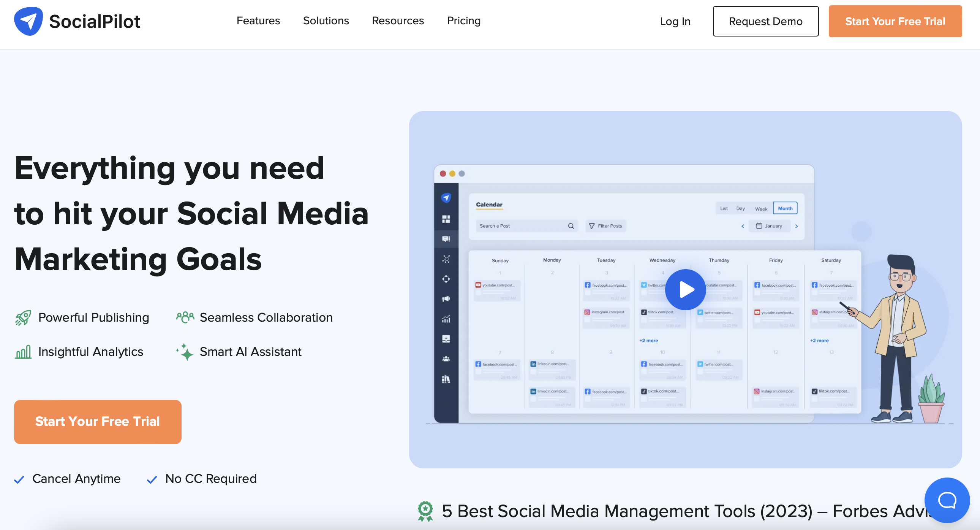
Task: Expand the Features menu
Action: [x=258, y=21]
